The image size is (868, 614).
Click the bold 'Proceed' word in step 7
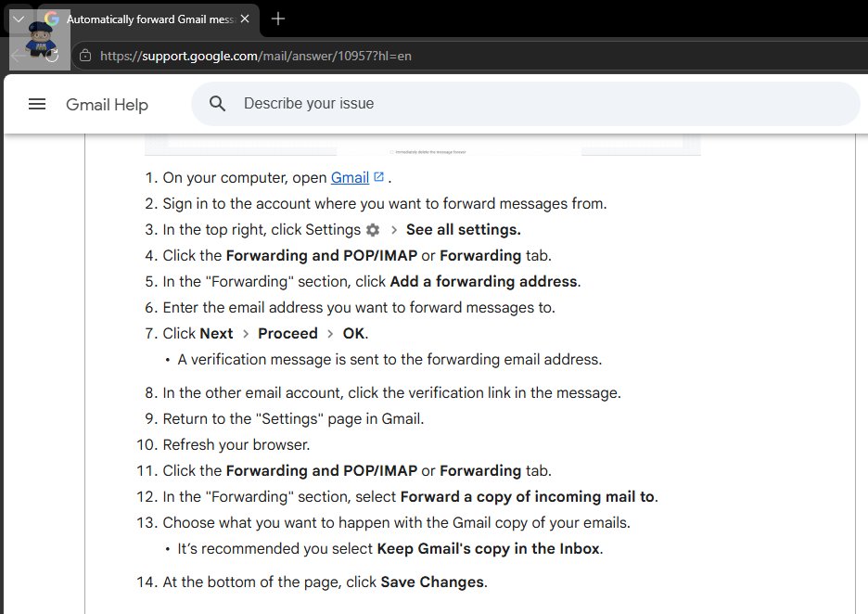pyautogui.click(x=287, y=334)
